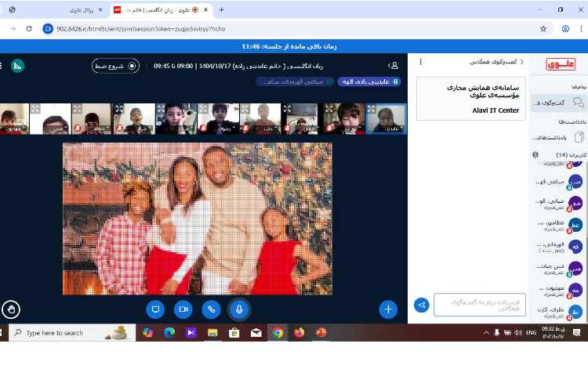Click the session title with date 1404/10/17
The image size is (588, 376).
pos(238,66)
